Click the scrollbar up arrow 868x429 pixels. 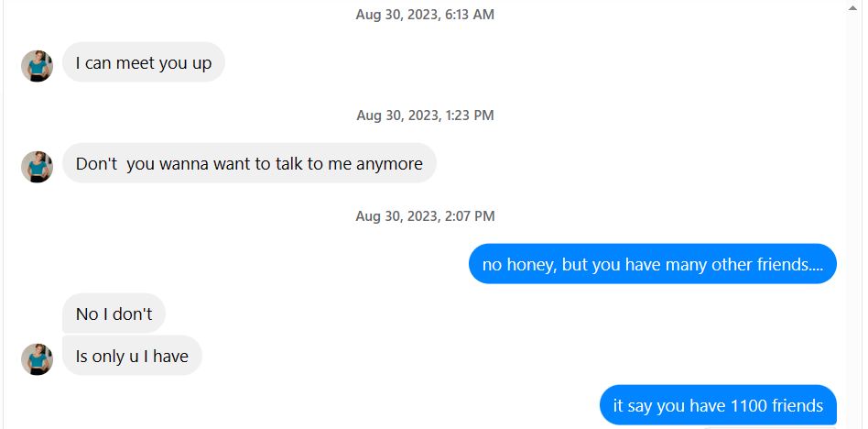tap(852, 7)
